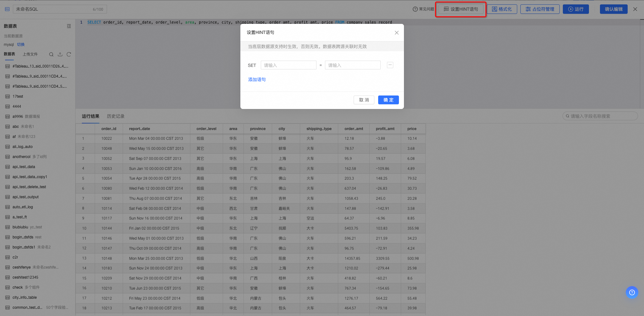This screenshot has width=644, height=316.
Task: Refresh the data table list
Action: (69, 54)
